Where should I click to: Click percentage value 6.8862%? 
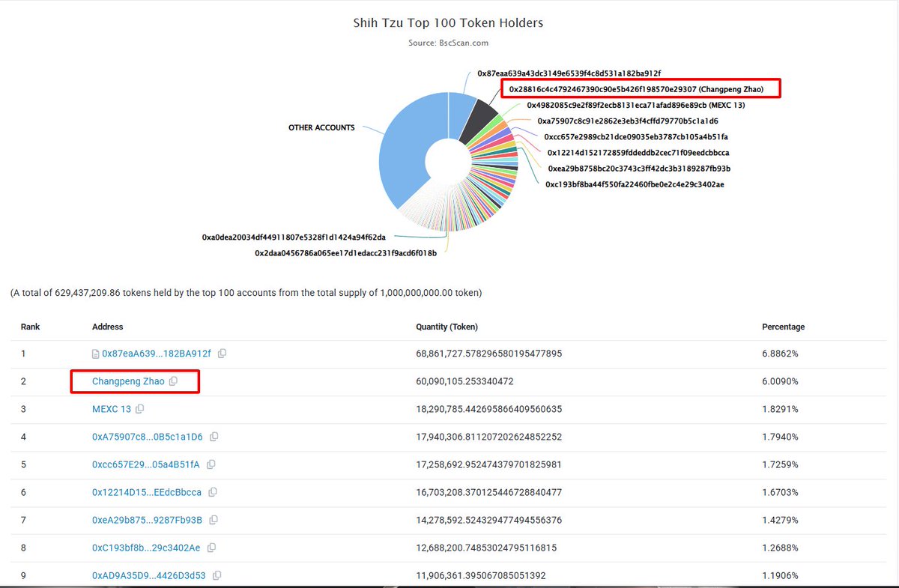[x=780, y=354]
